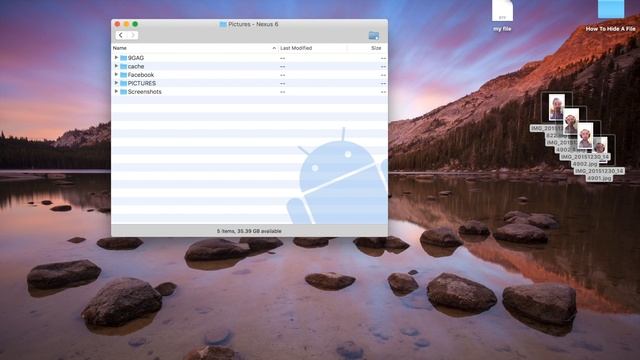Expand the Screenshots folder disclosure triangle
The height and width of the screenshot is (360, 640).
(116, 91)
